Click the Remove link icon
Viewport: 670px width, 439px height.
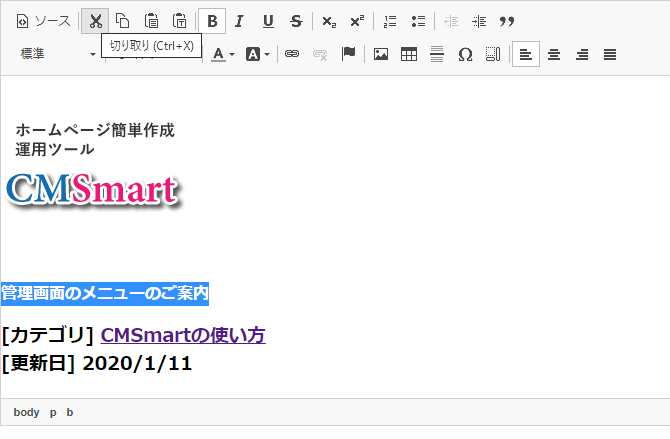[x=320, y=54]
